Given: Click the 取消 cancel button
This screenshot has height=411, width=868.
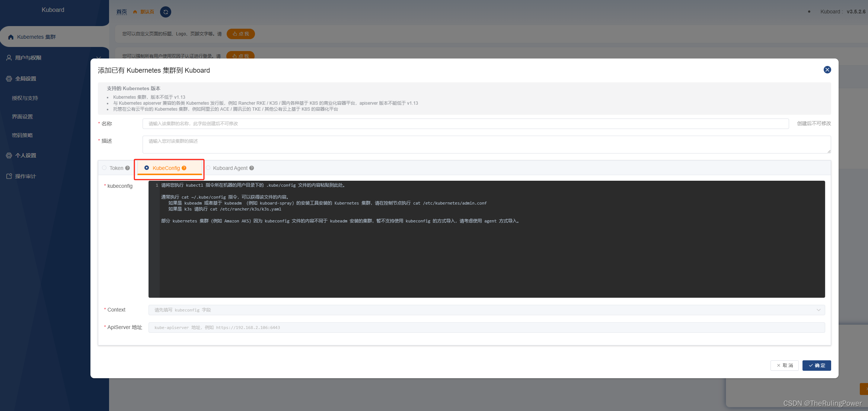Looking at the screenshot, I should 784,366.
